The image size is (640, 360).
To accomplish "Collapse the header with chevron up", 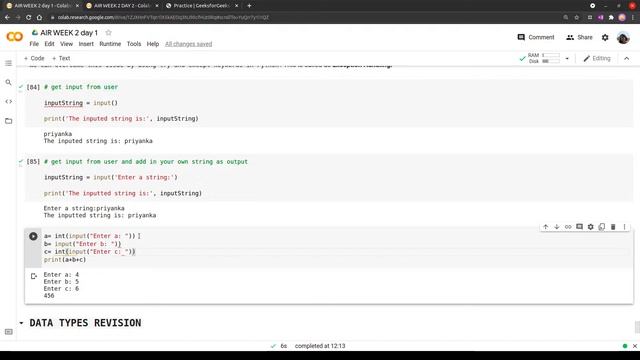I will [x=627, y=58].
